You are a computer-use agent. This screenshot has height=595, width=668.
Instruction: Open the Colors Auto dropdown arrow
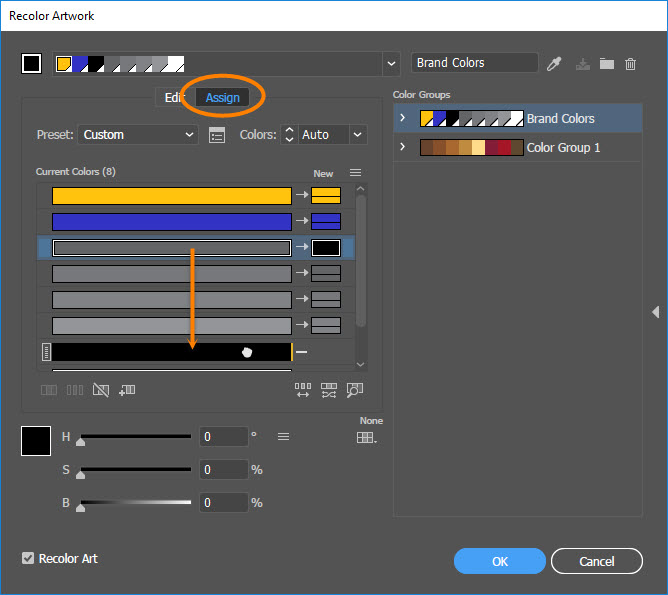pos(358,135)
